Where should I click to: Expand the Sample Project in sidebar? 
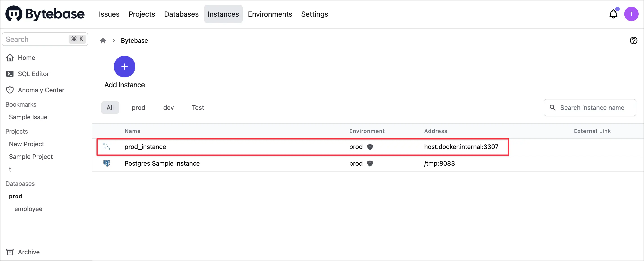point(31,156)
